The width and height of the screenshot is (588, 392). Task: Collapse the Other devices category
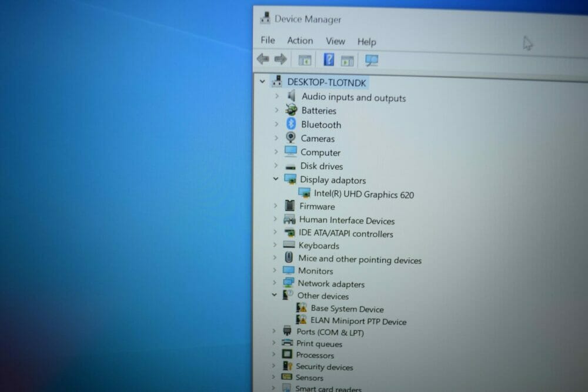[x=275, y=294]
